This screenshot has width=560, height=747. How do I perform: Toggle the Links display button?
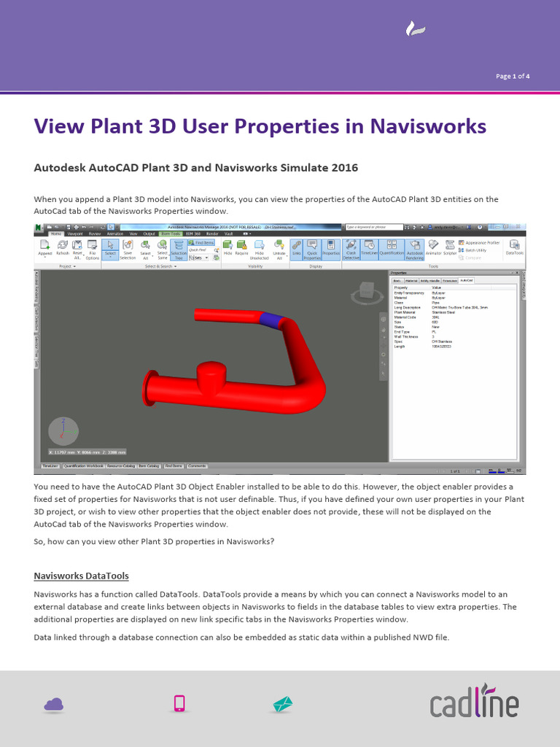pos(297,248)
